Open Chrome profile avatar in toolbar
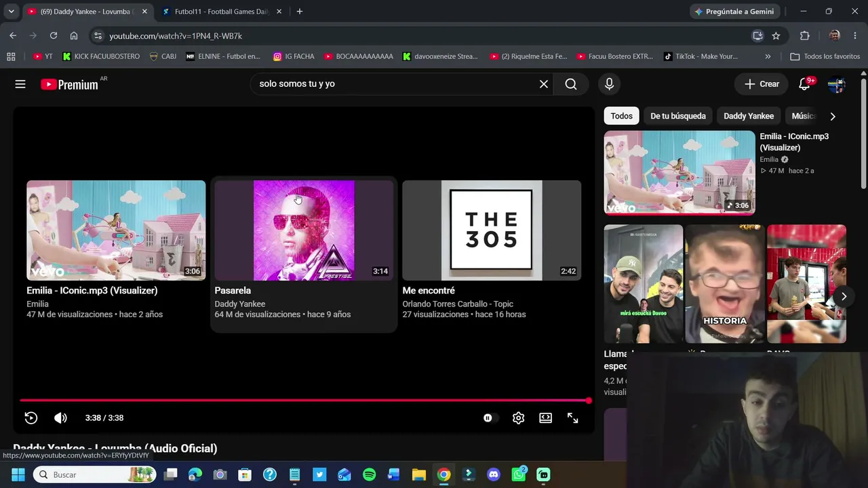Viewport: 868px width, 488px height. (835, 36)
